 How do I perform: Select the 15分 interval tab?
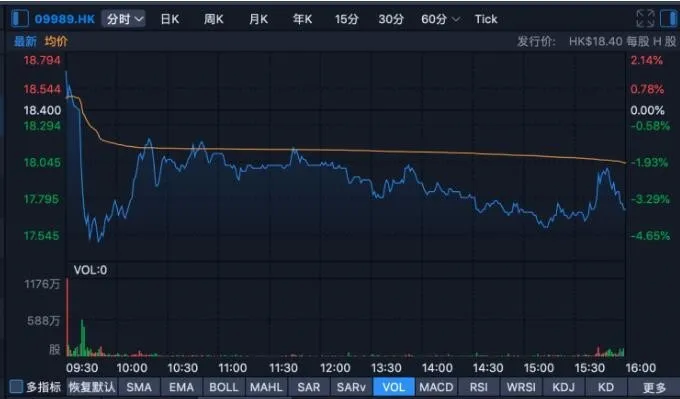(x=347, y=19)
